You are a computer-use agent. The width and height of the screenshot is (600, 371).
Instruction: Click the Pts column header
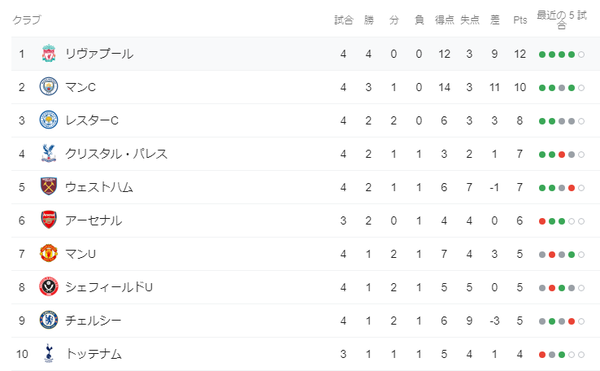click(520, 20)
